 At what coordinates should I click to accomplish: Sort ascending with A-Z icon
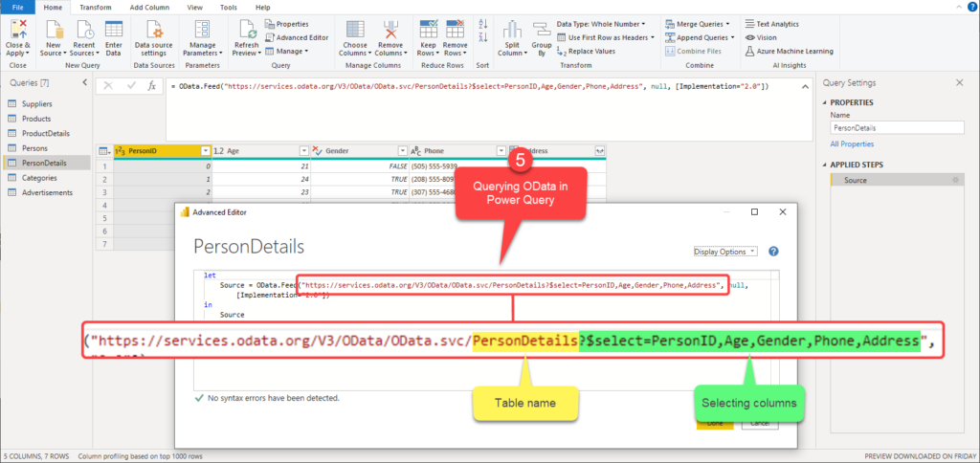(x=482, y=24)
